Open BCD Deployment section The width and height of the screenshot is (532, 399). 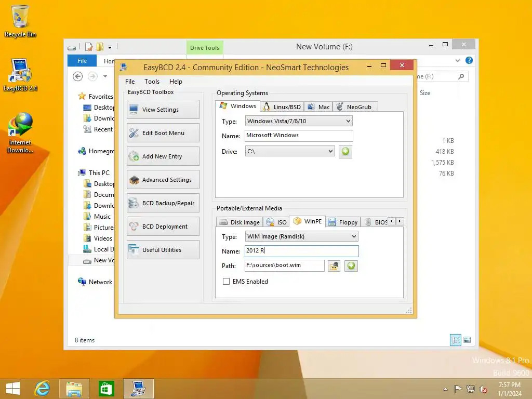[163, 227]
